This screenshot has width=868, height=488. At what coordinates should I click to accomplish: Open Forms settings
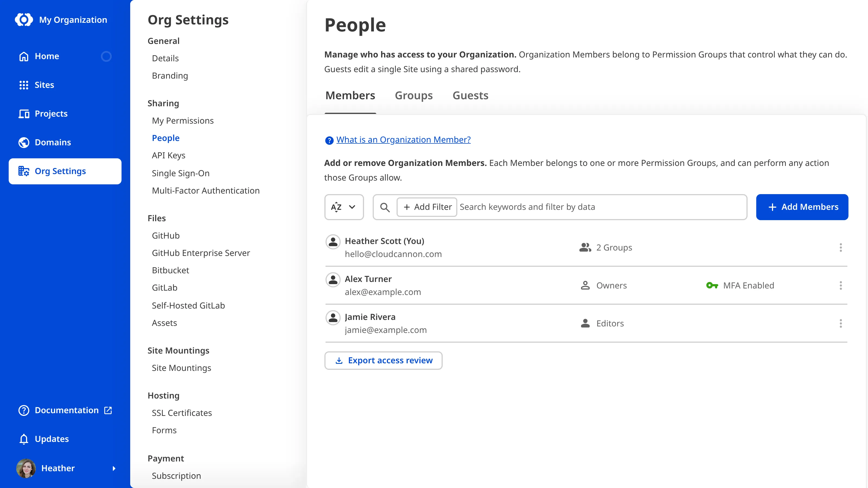click(164, 431)
